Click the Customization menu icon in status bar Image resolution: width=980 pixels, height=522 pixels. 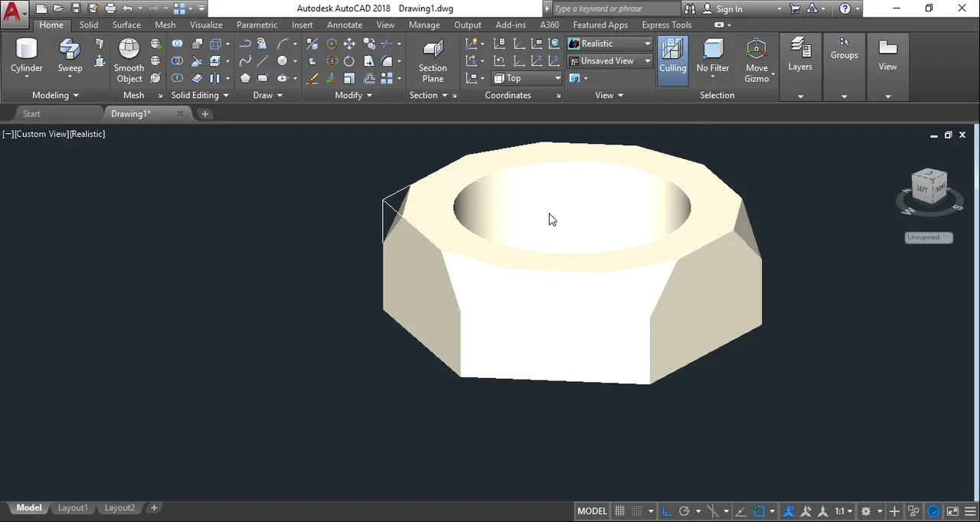tap(972, 511)
